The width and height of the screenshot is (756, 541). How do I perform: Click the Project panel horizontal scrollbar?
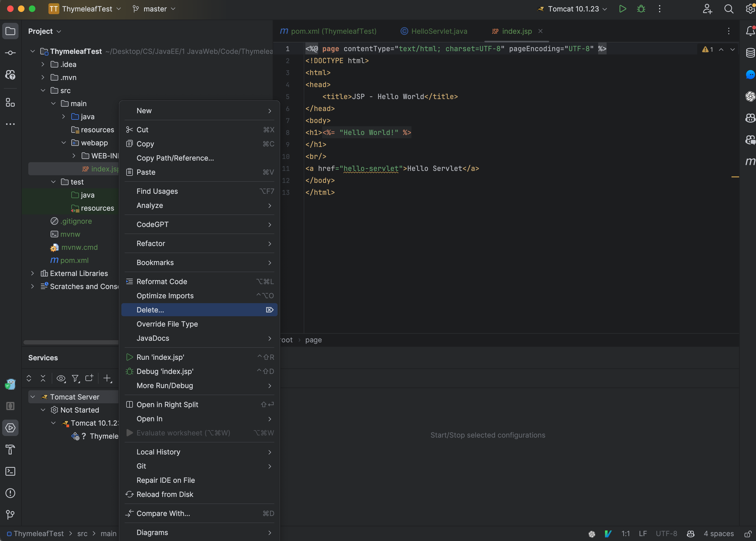click(70, 342)
